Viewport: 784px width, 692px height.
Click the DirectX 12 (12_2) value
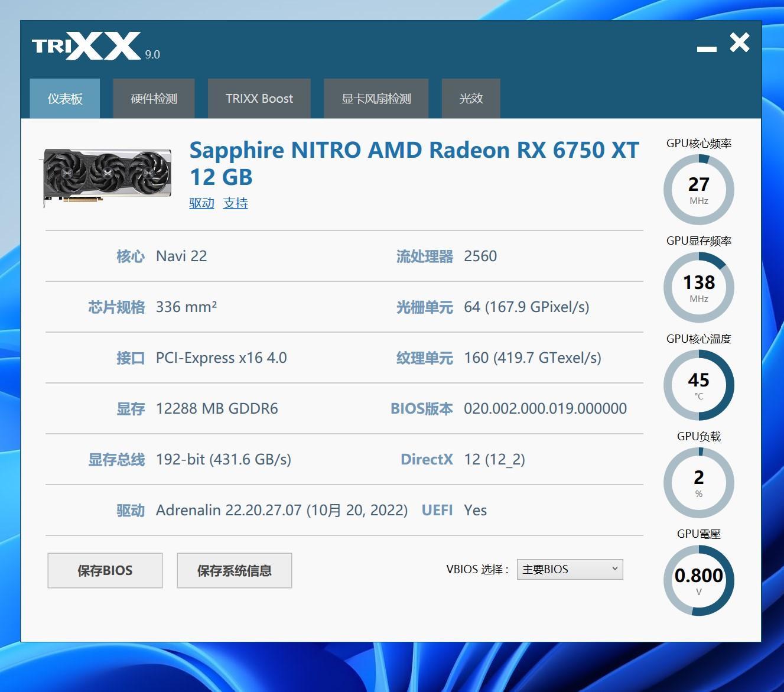pyautogui.click(x=495, y=459)
